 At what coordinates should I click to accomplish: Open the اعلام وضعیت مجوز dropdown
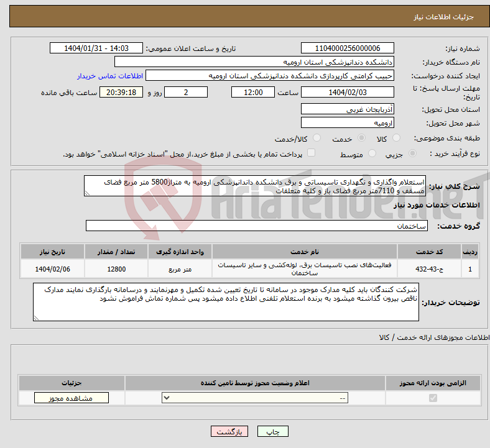pos(255,398)
